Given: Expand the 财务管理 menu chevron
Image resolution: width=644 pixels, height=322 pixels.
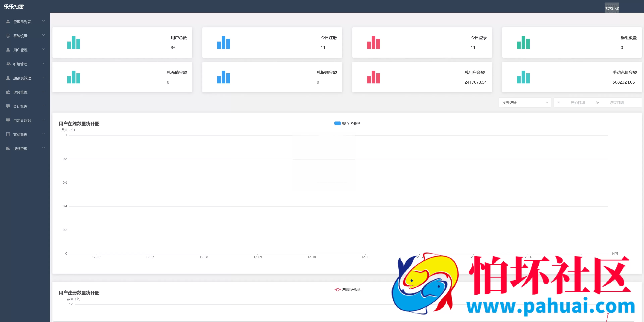Looking at the screenshot, I should (x=43, y=91).
